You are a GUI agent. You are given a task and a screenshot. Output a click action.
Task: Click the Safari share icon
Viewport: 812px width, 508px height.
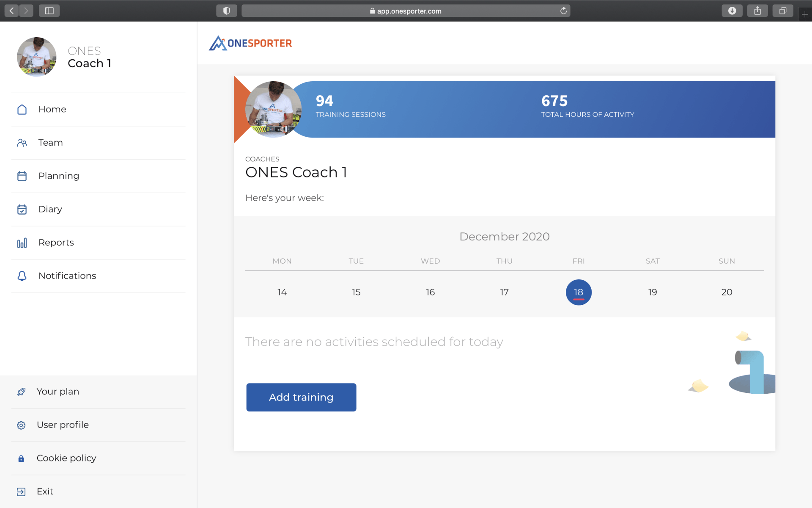click(757, 11)
